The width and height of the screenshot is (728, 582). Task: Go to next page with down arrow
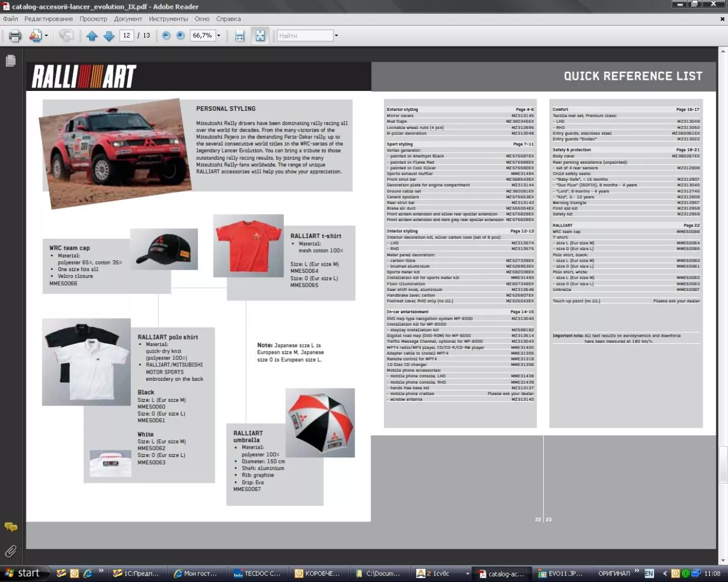109,36
